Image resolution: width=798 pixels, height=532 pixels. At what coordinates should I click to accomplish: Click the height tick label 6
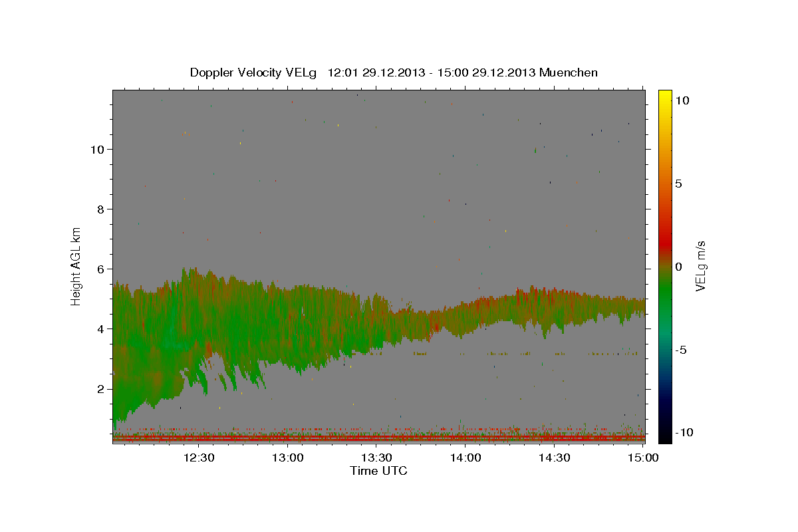[101, 269]
